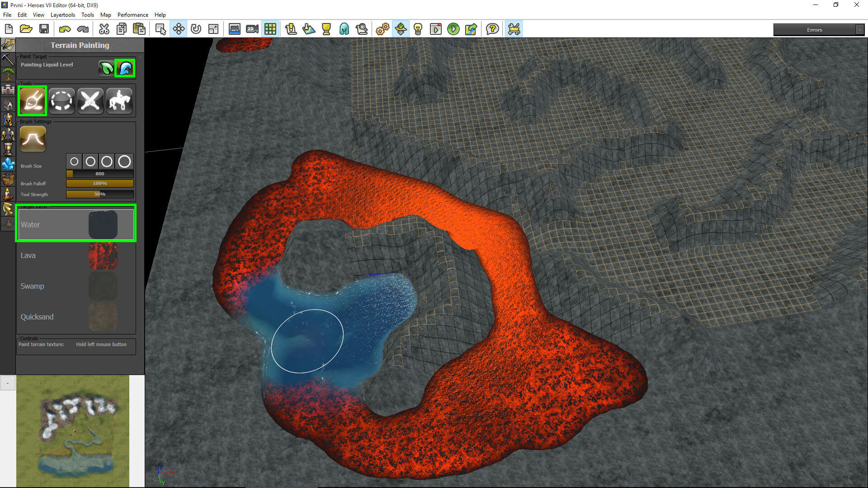Activate the move object tool
868x488 pixels.
click(179, 29)
